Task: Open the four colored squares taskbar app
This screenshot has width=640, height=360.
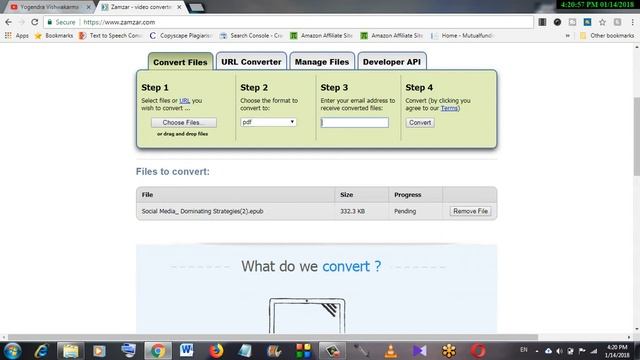Action: pyautogui.click(x=303, y=351)
